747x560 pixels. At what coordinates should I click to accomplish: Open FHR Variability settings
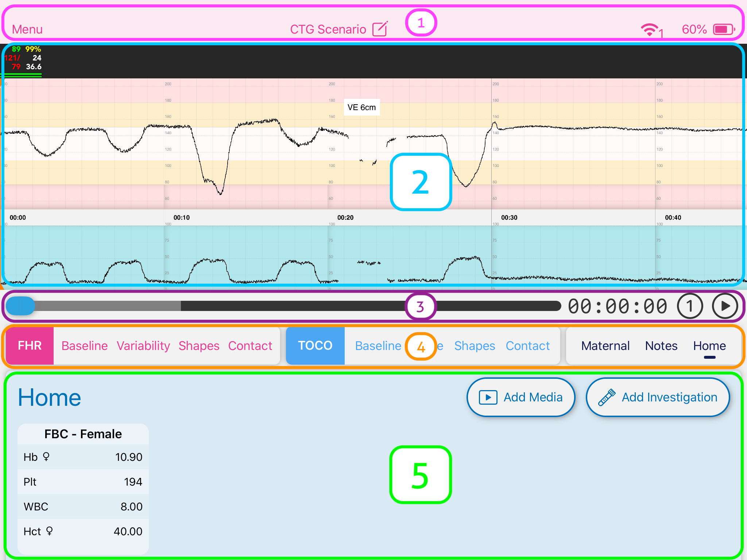pos(143,346)
